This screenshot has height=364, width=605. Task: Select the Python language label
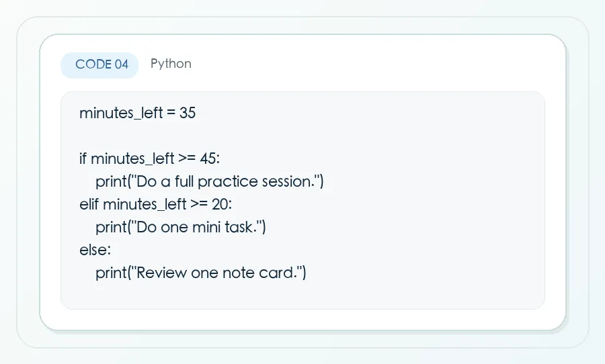pos(171,64)
